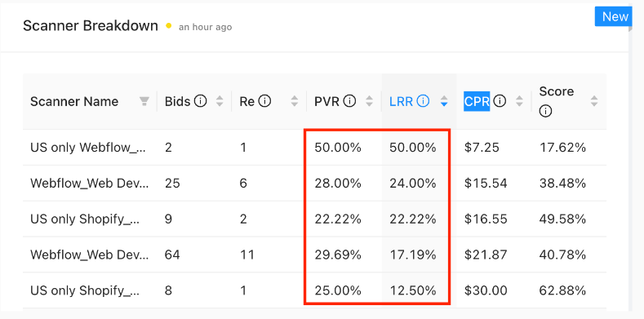Viewport: 644px width, 319px height.
Task: Sort table by Score column arrows
Action: [594, 101]
